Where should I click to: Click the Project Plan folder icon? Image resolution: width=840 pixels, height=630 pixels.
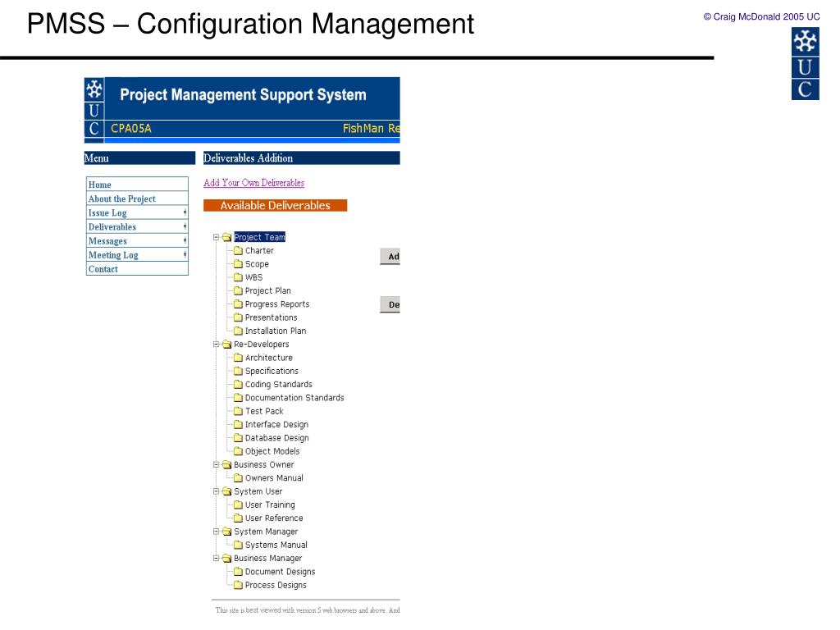click(239, 290)
